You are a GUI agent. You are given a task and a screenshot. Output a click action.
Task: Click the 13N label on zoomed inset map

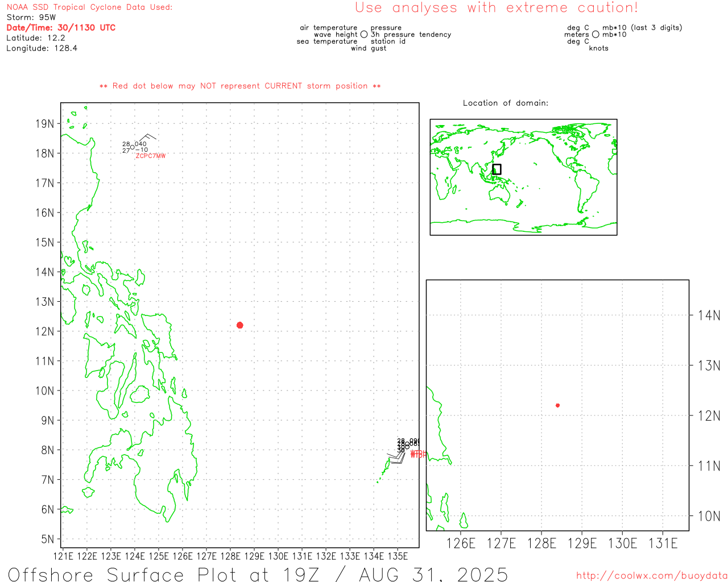pos(709,365)
